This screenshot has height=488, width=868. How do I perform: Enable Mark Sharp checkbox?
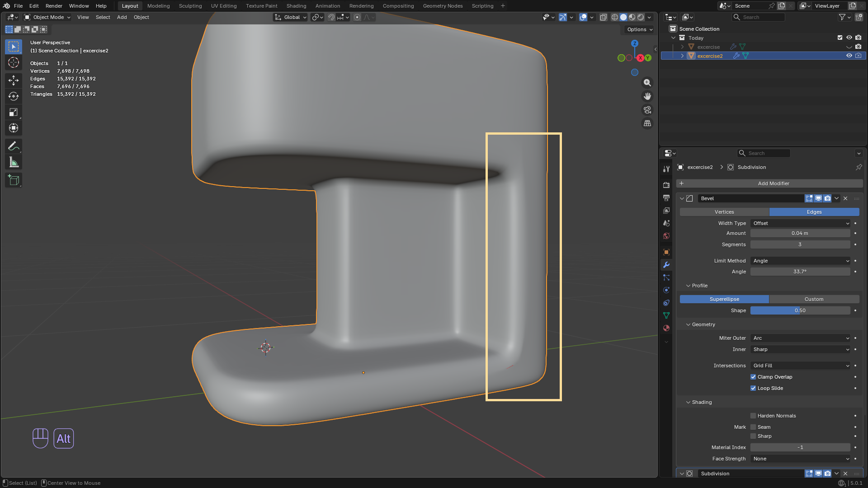tap(753, 436)
